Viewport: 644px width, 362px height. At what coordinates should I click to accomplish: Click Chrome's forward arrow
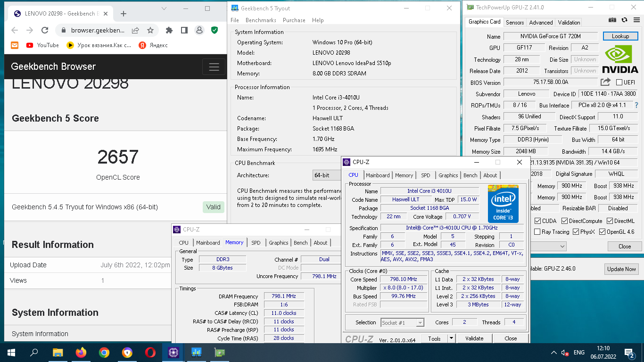click(30, 30)
